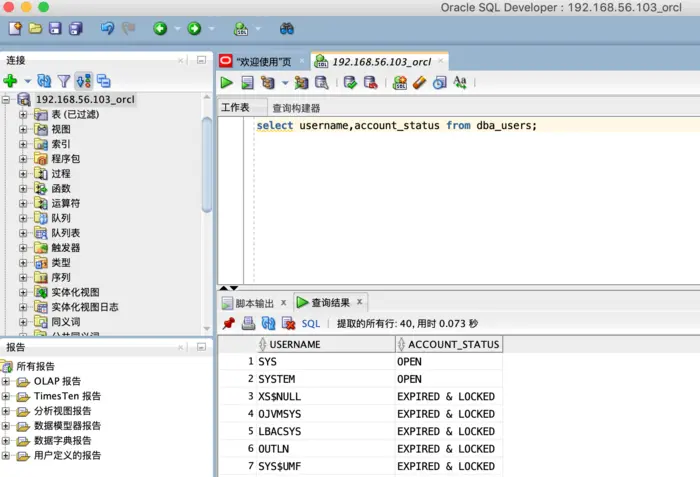The height and width of the screenshot is (477, 700).
Task: Click the green Forward navigation arrow
Action: click(x=194, y=29)
